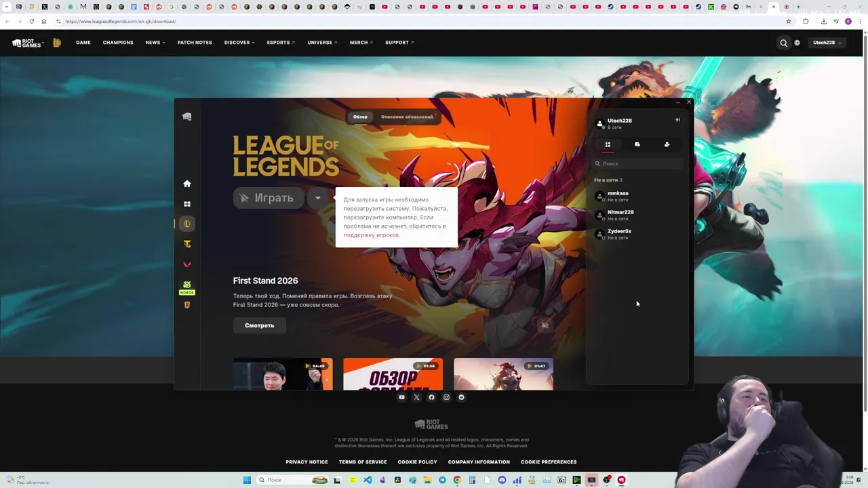Image resolution: width=868 pixels, height=488 pixels.
Task: Expand the dropdown arrow next to Играть
Action: tap(317, 198)
